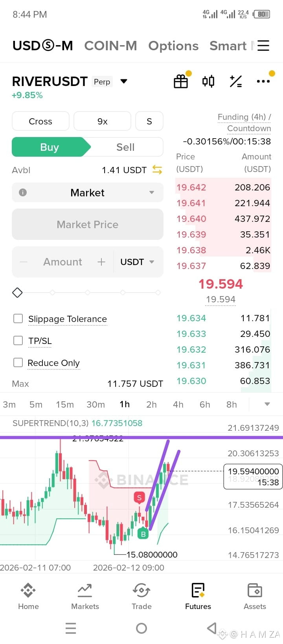Screen dimensions: 283x644
Task: Switch to the COIN-M tab
Action: [x=110, y=46]
